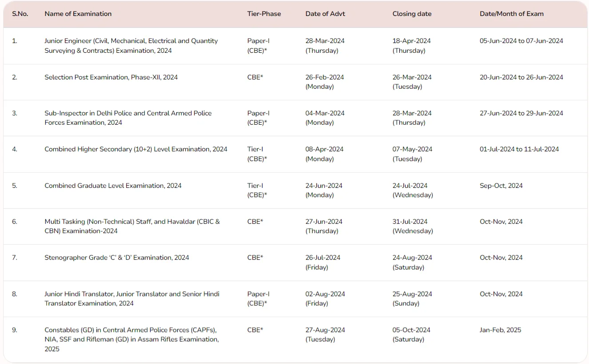Open Combined Higher Secondary (10+2) Level Examination
Image resolution: width=589 pixels, height=364 pixels.
136,149
